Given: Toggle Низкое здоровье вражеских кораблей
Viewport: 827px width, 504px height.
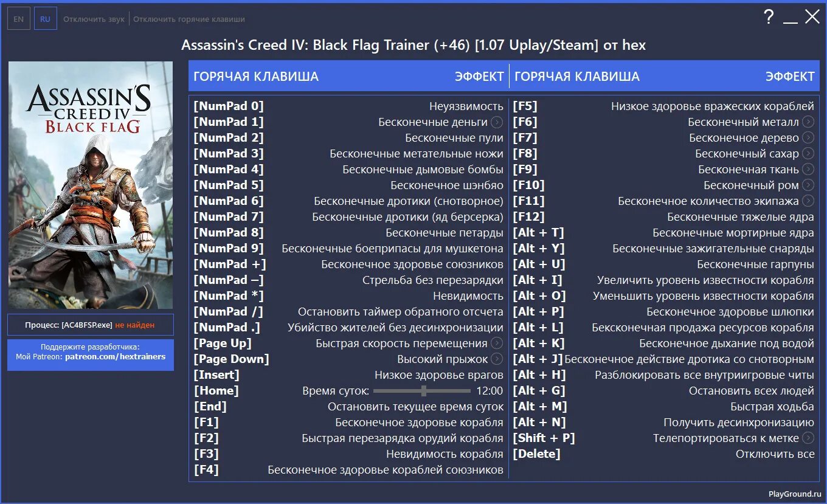Looking at the screenshot, I should (x=713, y=106).
